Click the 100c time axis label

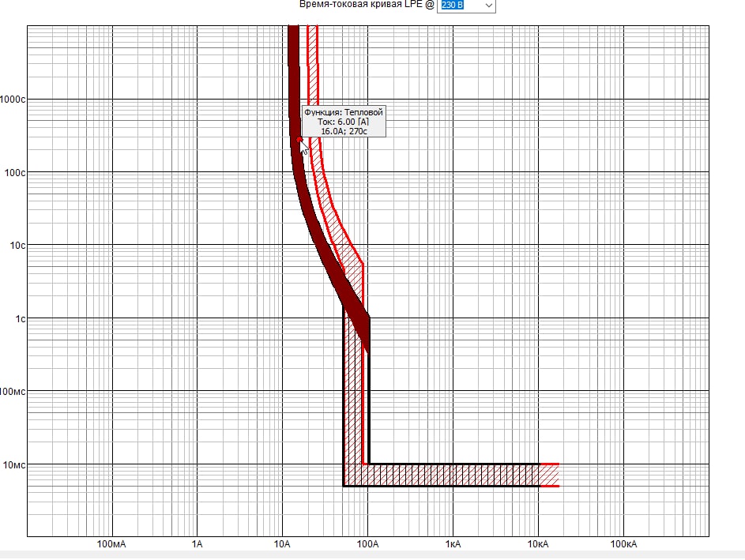coord(15,173)
